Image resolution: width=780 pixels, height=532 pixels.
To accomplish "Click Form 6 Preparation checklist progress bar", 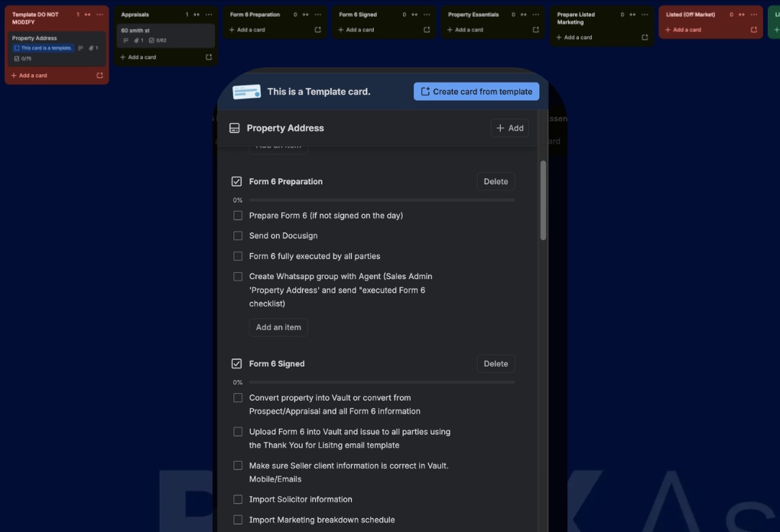I will click(x=382, y=200).
